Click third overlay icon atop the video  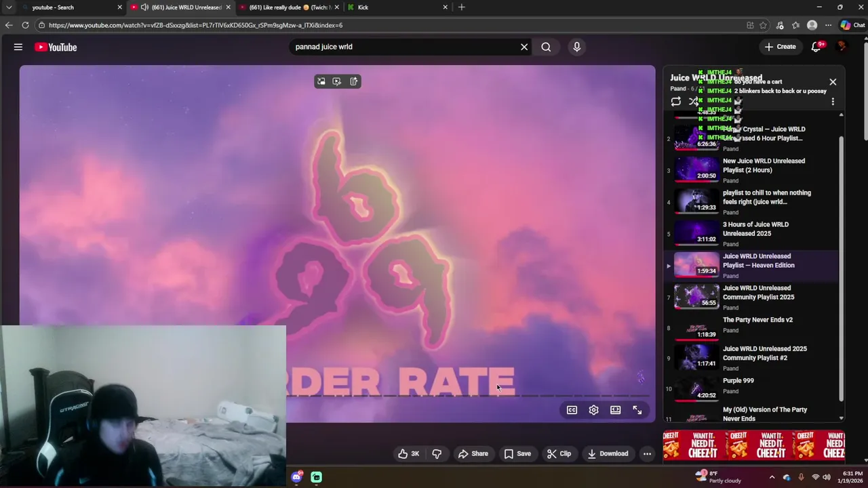pos(353,81)
